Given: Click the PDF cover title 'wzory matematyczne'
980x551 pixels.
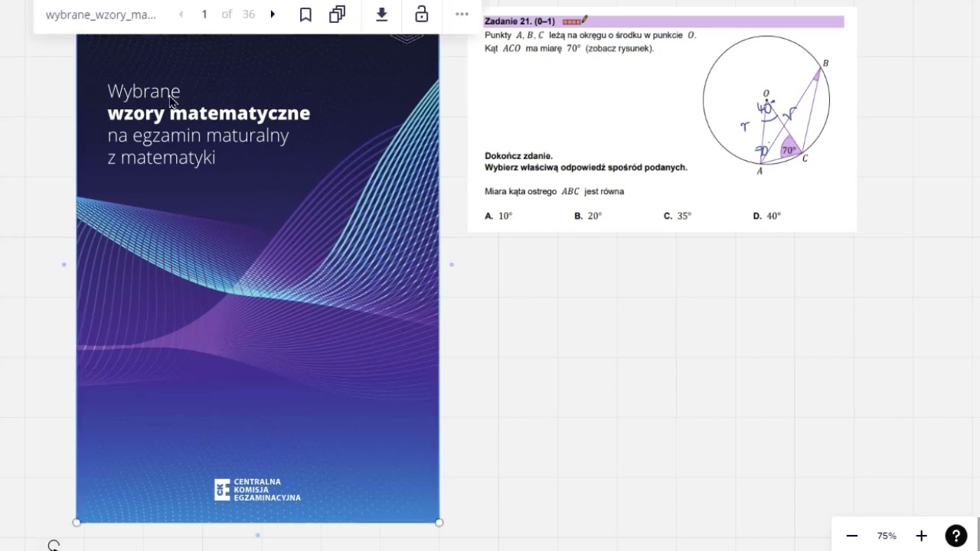Looking at the screenshot, I should pos(209,113).
